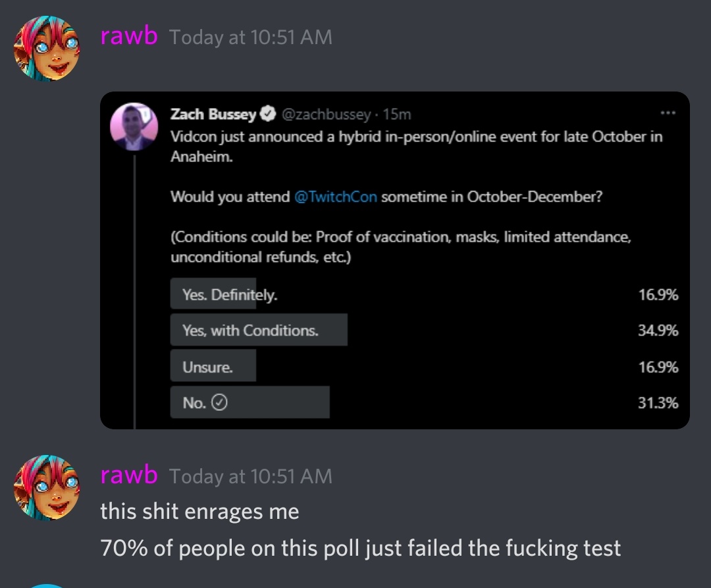Open Zach Bussey's profile picture
This screenshot has height=588, width=711.
(134, 126)
